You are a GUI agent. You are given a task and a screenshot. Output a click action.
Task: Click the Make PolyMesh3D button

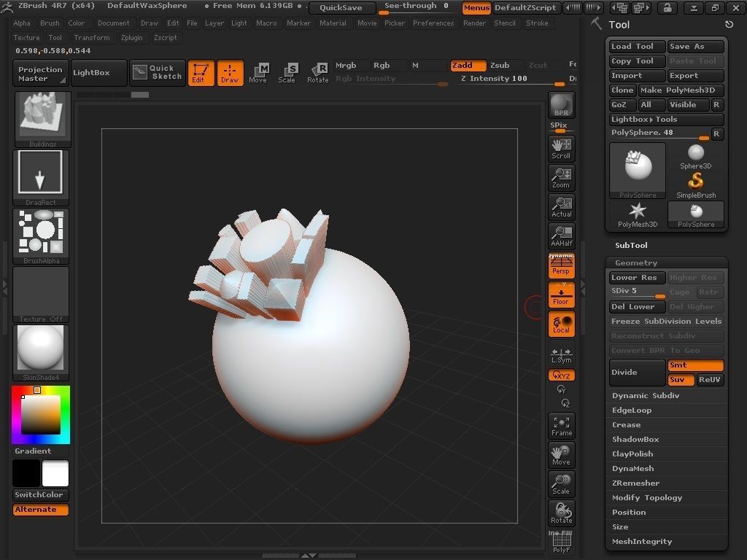click(x=681, y=90)
